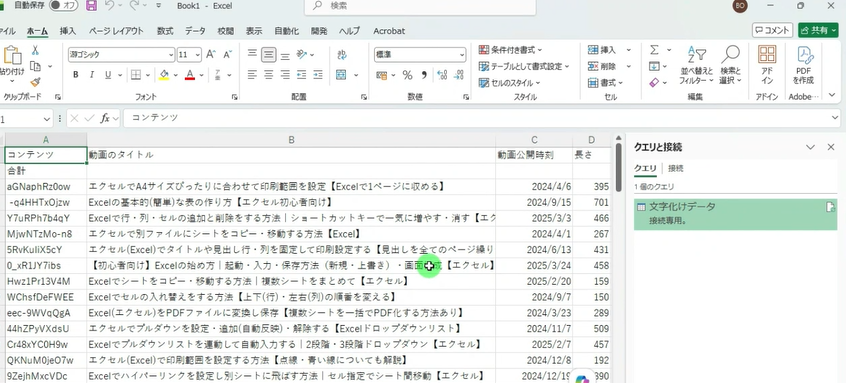Click Decrease Decimal icon
Screen dimensions: 846x383
[x=459, y=75]
